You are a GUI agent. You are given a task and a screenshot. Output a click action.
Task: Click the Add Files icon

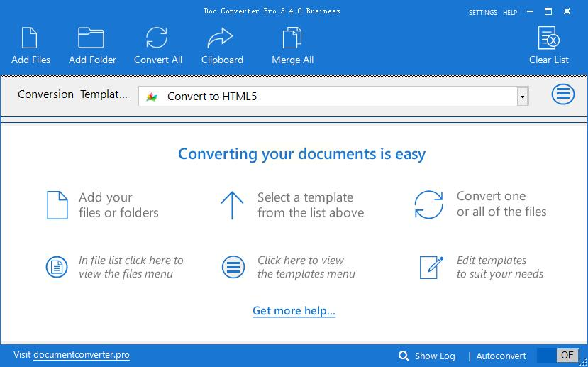29,38
